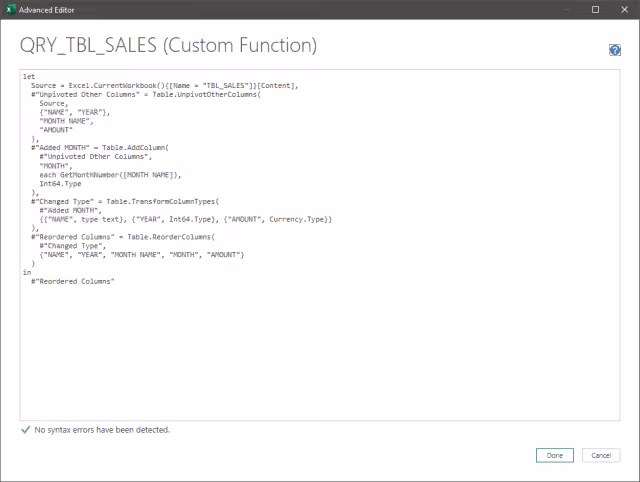
Task: Click the {"NAME", "YEAR"}, code line
Action: (x=75, y=112)
